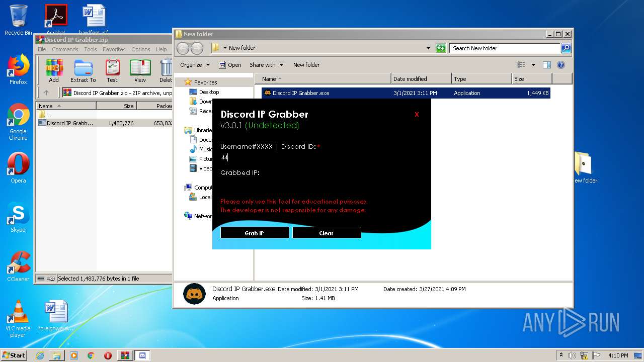The height and width of the screenshot is (362, 644).
Task: Open Opera desktop shortcut
Action: (x=18, y=168)
